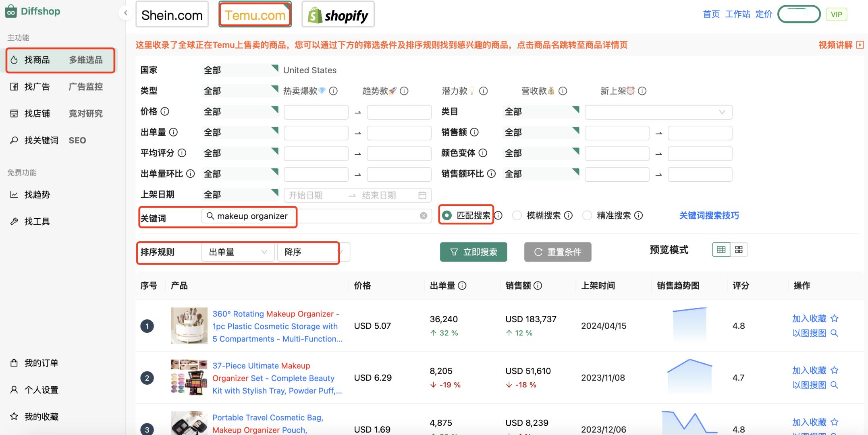Open 找趋势 in the sidebar
The width and height of the screenshot is (868, 435).
click(x=60, y=195)
